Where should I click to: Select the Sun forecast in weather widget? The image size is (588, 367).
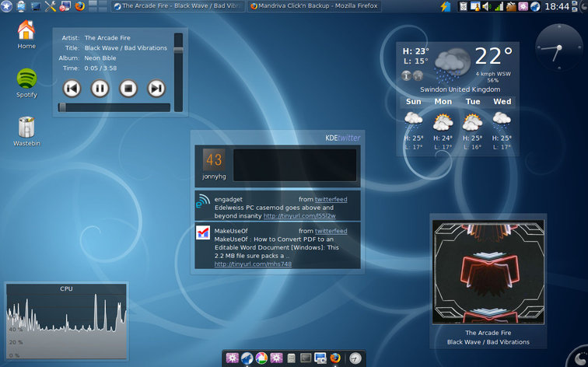tap(413, 126)
